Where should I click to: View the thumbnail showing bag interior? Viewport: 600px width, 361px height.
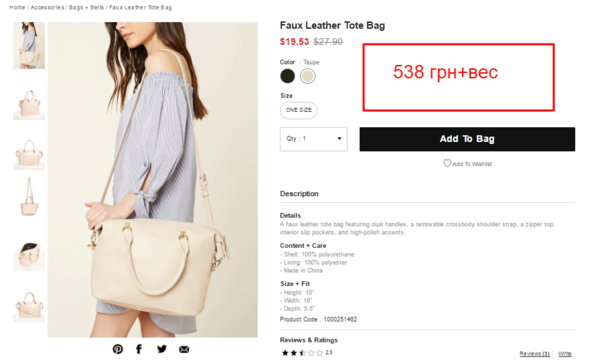click(29, 256)
